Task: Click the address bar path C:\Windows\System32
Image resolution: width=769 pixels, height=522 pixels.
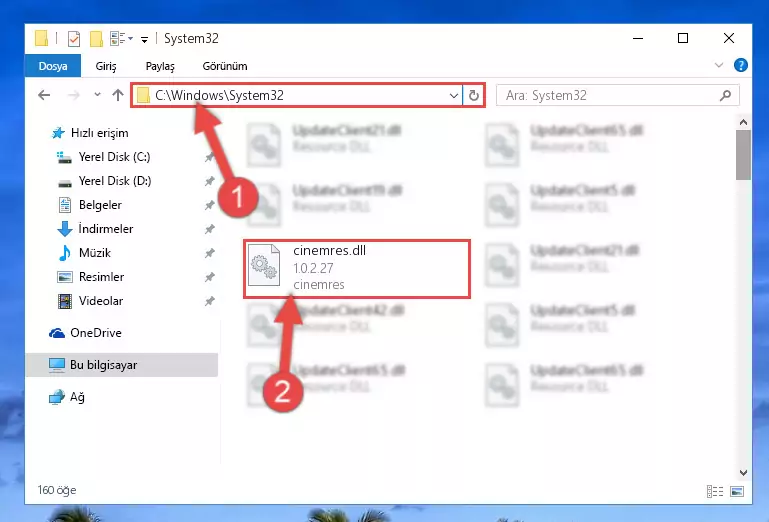Action: coord(219,95)
